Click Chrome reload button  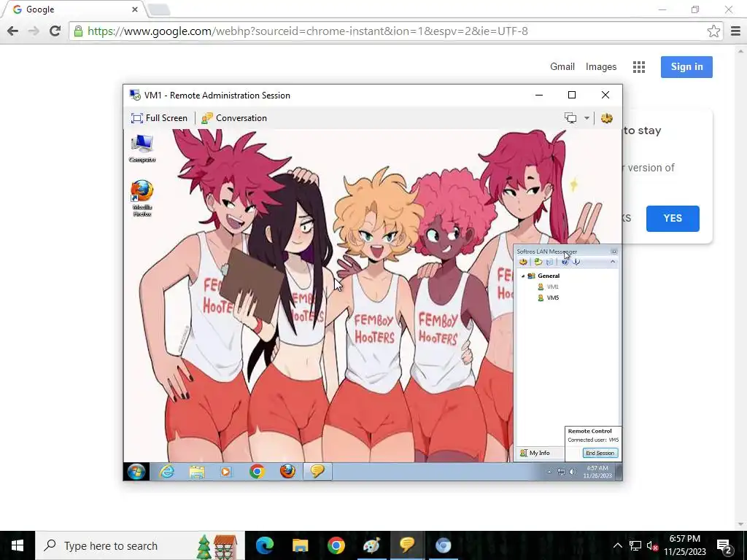coord(55,31)
